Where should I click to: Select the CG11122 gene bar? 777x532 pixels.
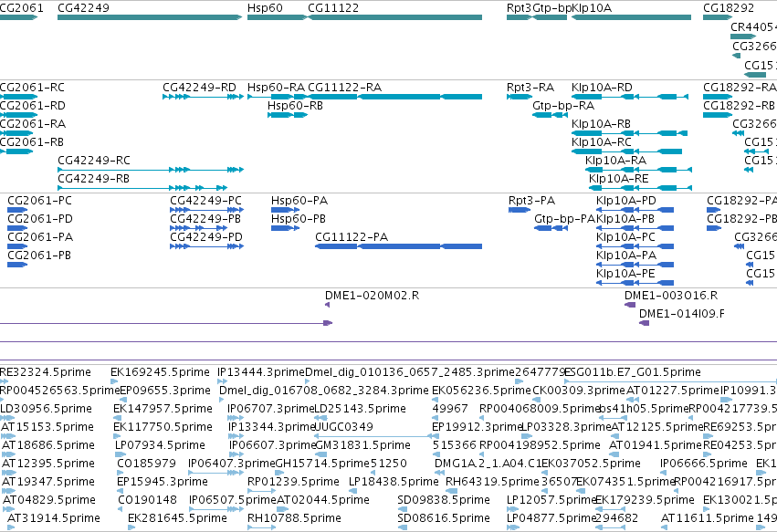pos(395,17)
